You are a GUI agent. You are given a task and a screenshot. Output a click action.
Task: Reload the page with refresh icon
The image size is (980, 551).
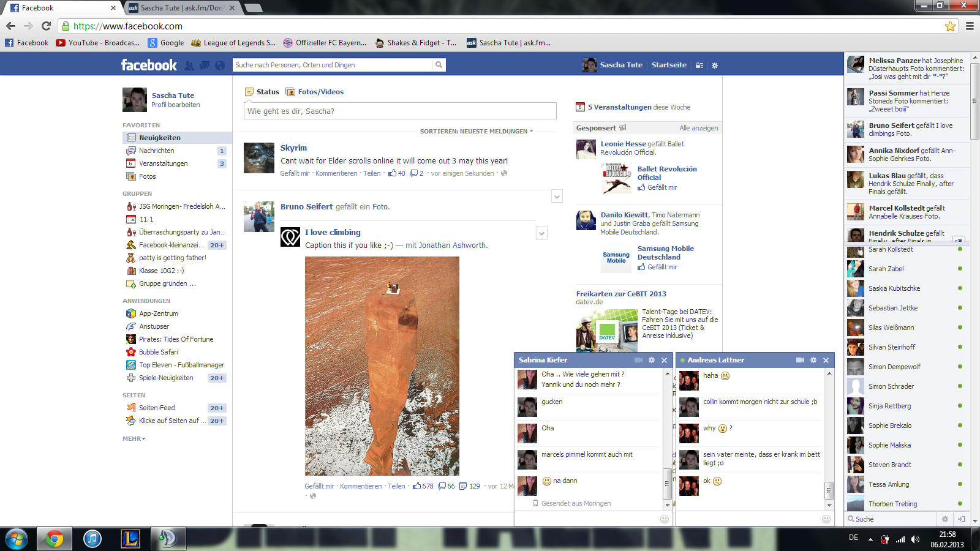click(x=46, y=26)
